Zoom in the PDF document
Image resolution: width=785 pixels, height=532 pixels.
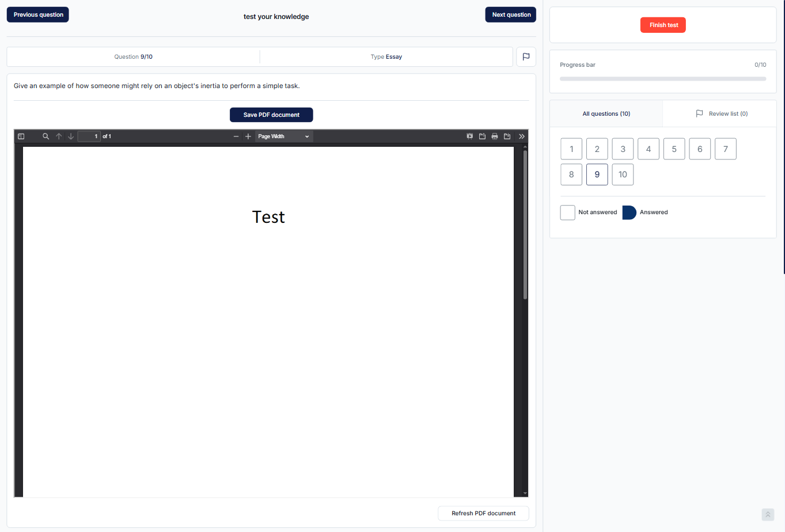pos(248,136)
